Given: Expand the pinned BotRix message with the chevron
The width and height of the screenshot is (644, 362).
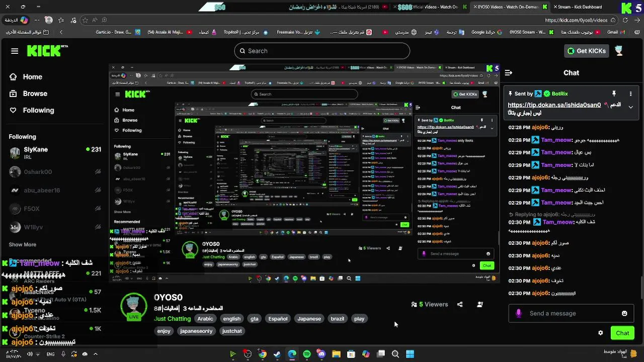Looking at the screenshot, I should 630,107.
